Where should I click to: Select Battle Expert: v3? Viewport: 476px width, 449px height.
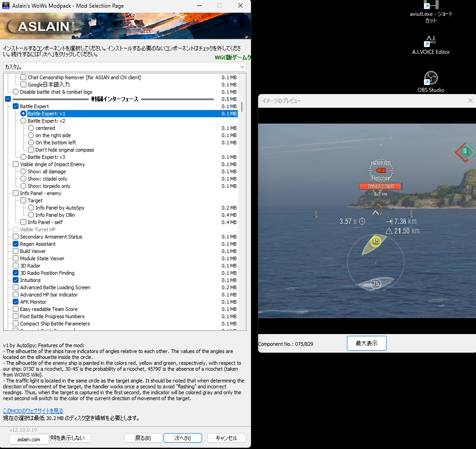23,157
